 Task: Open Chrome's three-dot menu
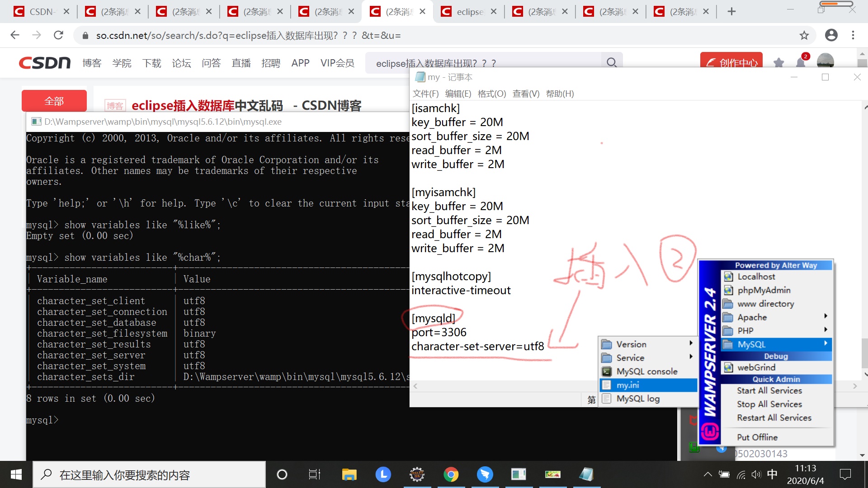pyautogui.click(x=853, y=35)
